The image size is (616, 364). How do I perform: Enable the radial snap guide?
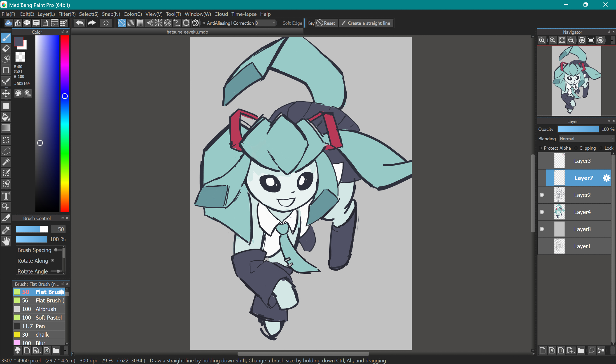coord(158,23)
